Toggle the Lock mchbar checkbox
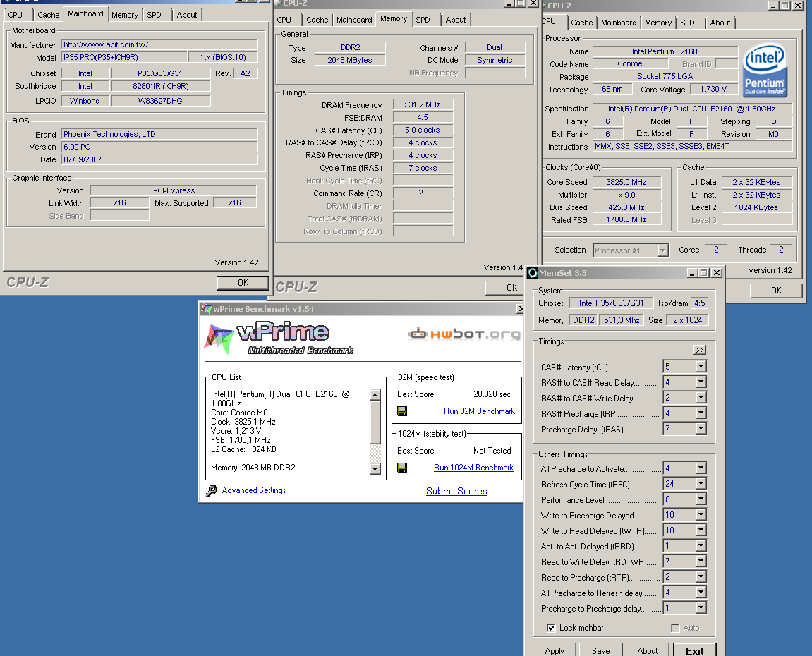Viewport: 812px width, 656px height. [551, 628]
